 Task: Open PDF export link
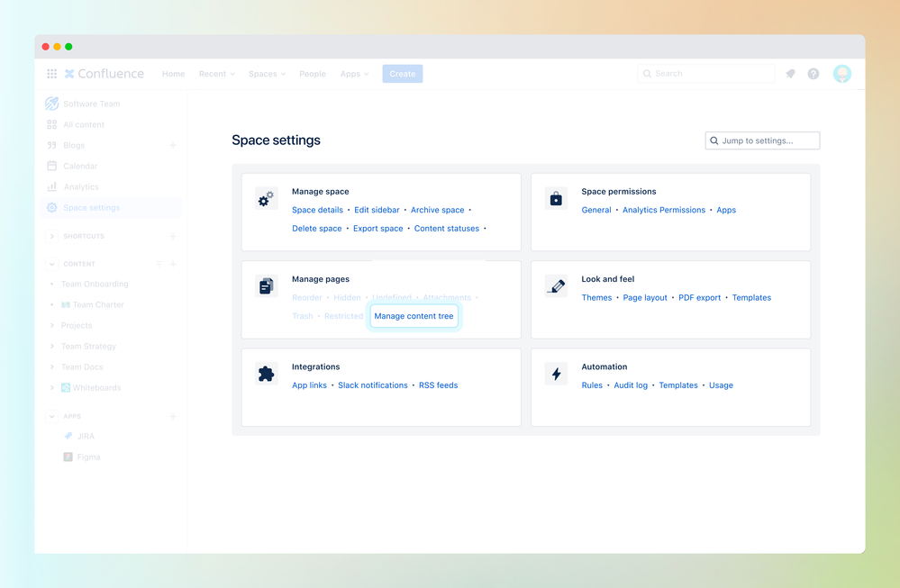pos(699,298)
